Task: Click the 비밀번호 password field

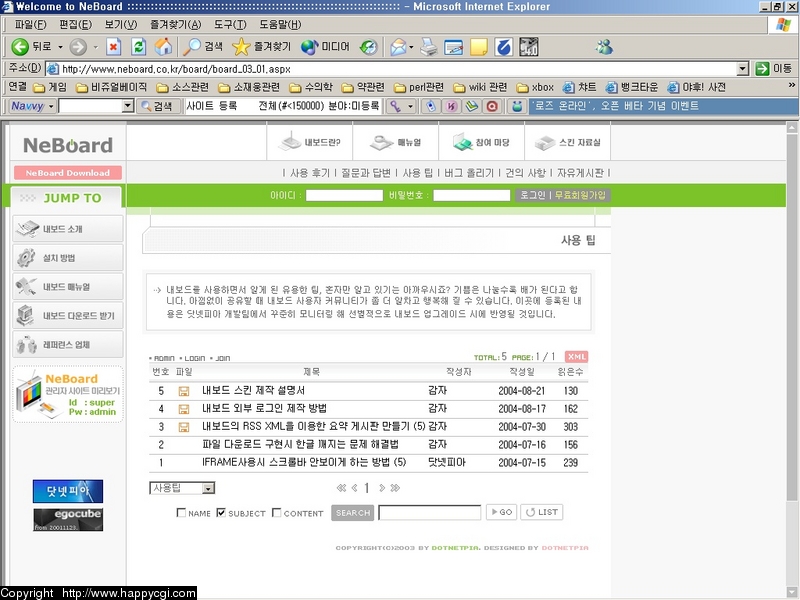Action: [472, 195]
